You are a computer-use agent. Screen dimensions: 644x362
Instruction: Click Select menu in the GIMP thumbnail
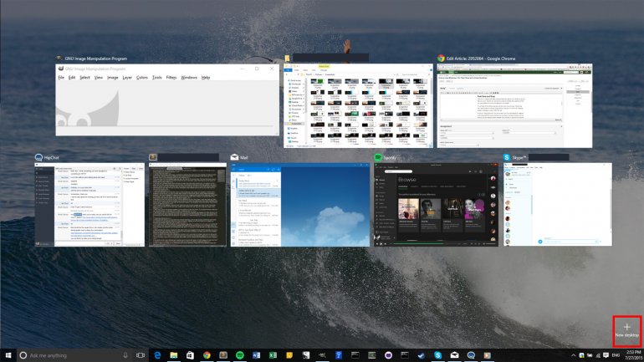click(84, 77)
